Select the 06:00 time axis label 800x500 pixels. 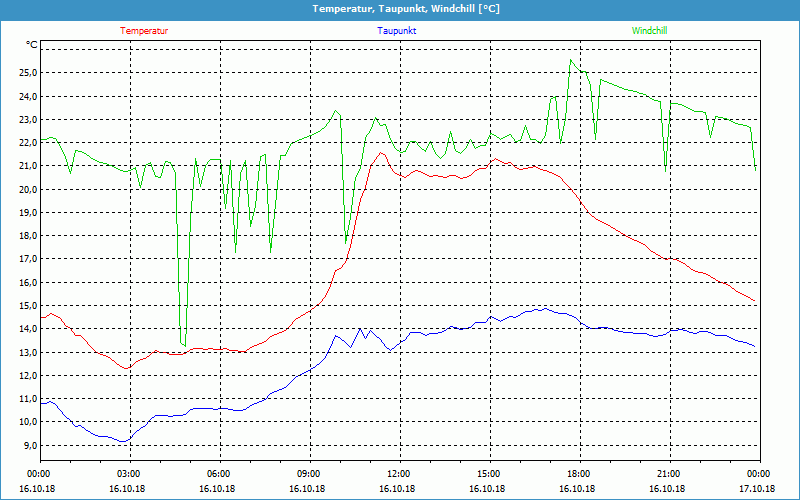pyautogui.click(x=219, y=474)
